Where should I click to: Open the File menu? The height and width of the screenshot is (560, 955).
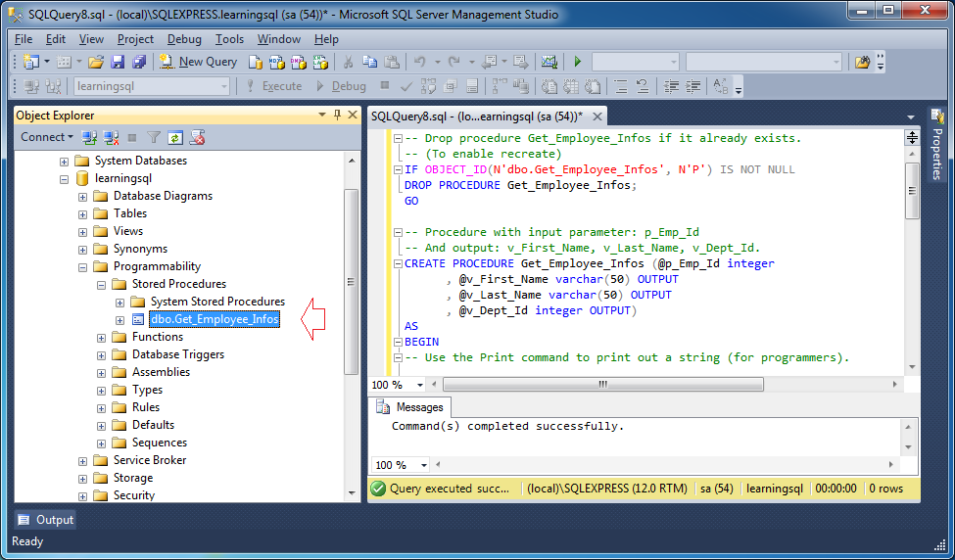(x=24, y=39)
